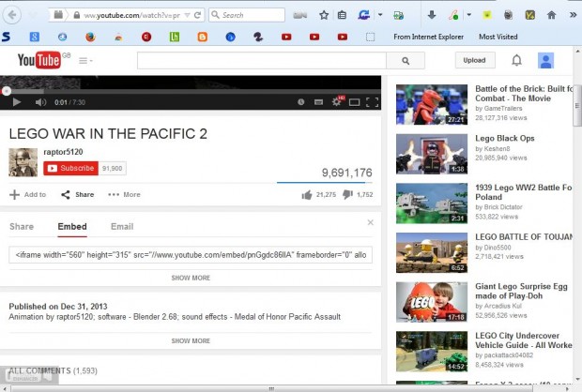The width and height of the screenshot is (582, 392).
Task: Click the Watch Later clock icon
Action: (x=300, y=102)
